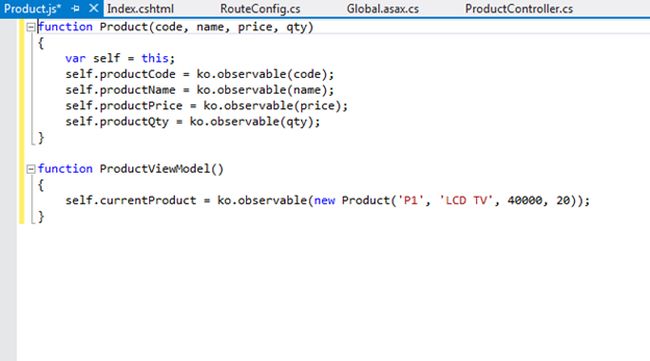
Task: Click the 'new' keyword
Action: click(324, 201)
